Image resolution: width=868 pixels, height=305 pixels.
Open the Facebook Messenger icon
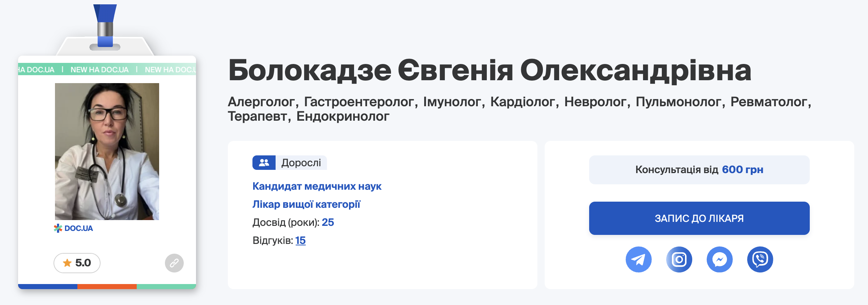pos(719,259)
